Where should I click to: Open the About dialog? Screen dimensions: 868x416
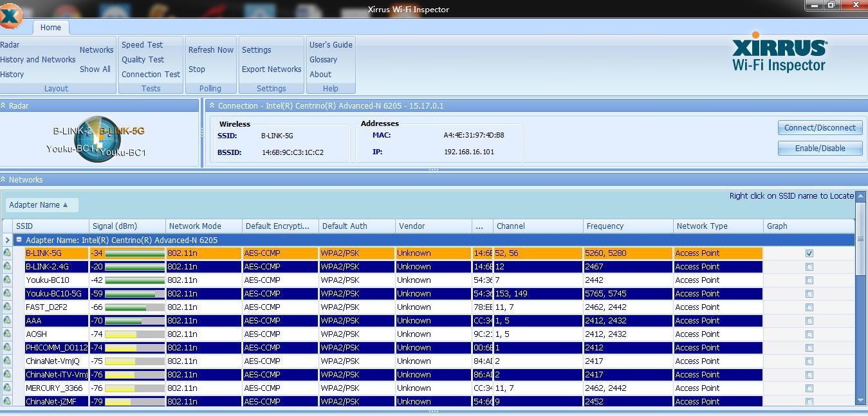pos(320,75)
